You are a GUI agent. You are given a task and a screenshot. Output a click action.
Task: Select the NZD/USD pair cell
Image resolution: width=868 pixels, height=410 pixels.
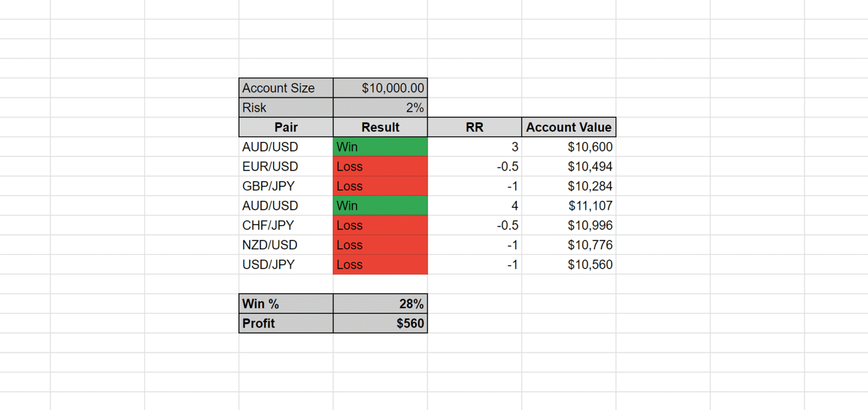click(x=286, y=245)
